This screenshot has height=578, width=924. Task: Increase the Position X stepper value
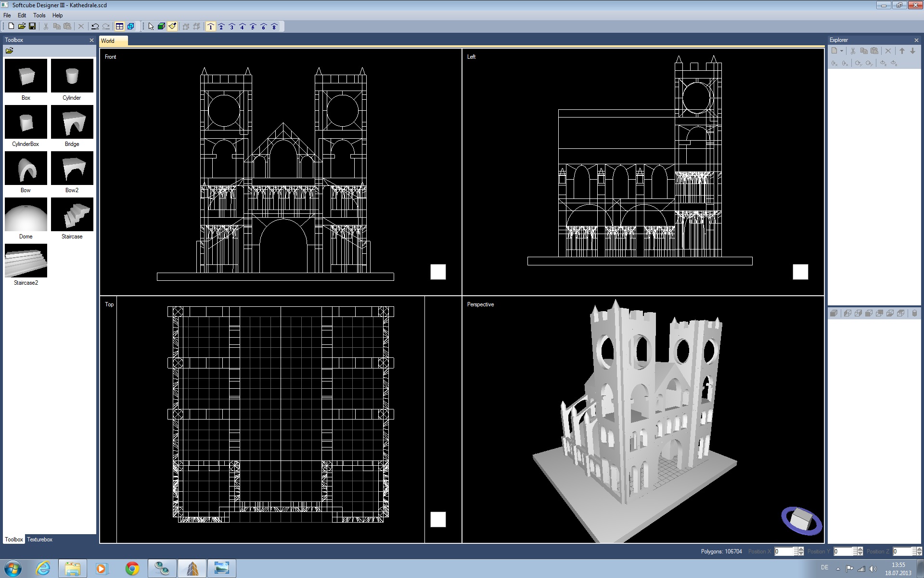coord(801,549)
